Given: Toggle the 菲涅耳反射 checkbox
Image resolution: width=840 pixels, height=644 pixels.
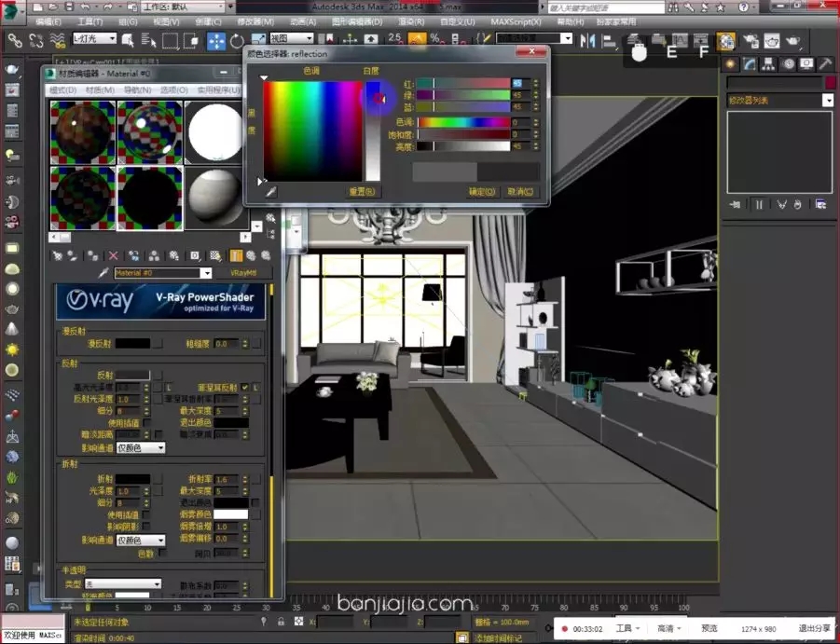Looking at the screenshot, I should 245,387.
